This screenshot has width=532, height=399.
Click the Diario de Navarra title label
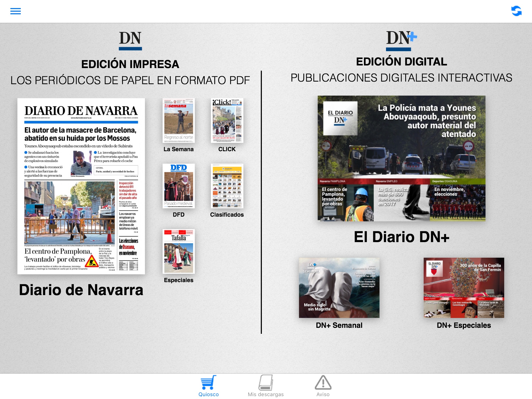81,290
